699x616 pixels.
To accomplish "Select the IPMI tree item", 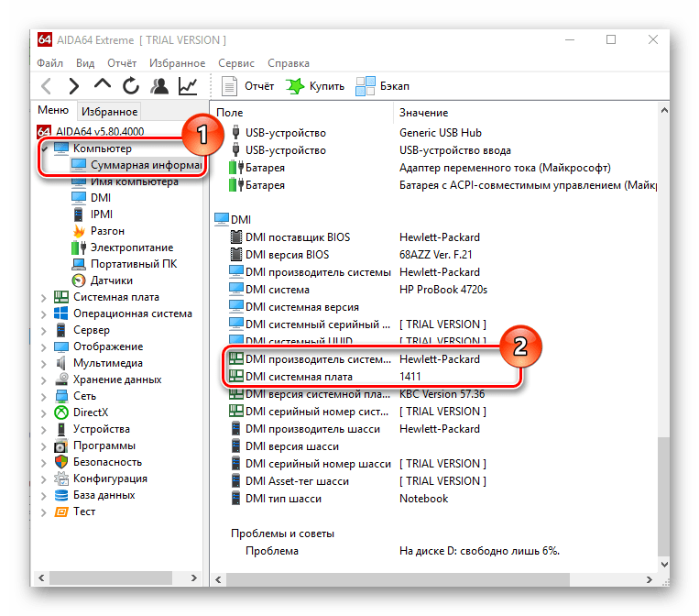I will 93,214.
